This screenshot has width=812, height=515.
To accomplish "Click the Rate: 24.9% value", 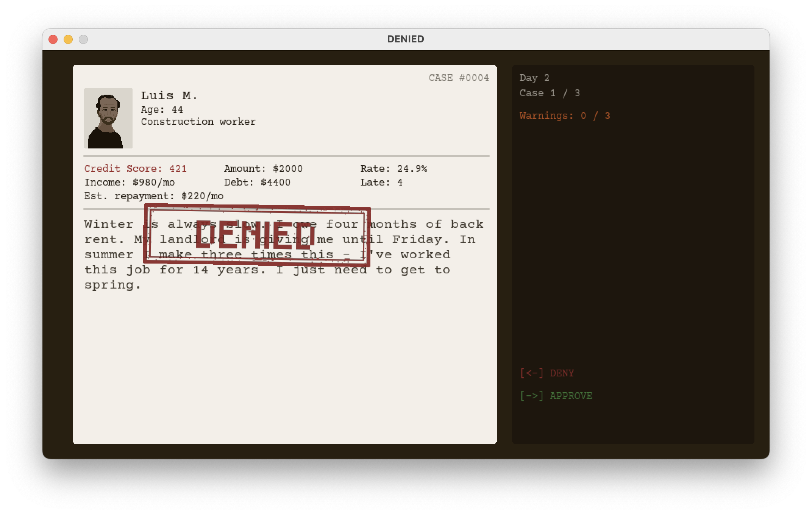I will point(394,169).
